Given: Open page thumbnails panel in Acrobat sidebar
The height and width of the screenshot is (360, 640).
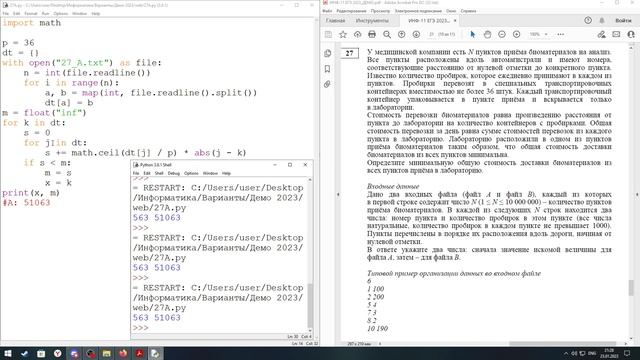Looking at the screenshot, I should (328, 53).
